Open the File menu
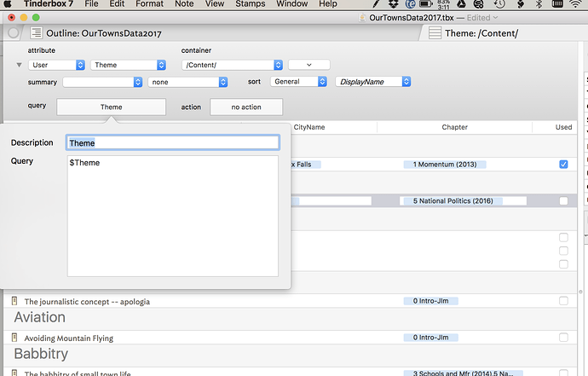Viewport: 588px width, 376px height. tap(91, 3)
